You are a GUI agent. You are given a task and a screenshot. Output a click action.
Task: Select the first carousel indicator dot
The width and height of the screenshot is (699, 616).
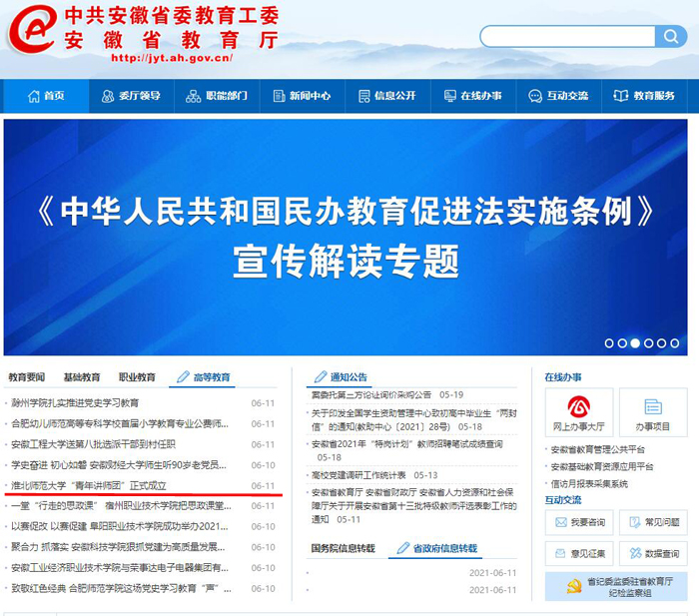(x=609, y=343)
